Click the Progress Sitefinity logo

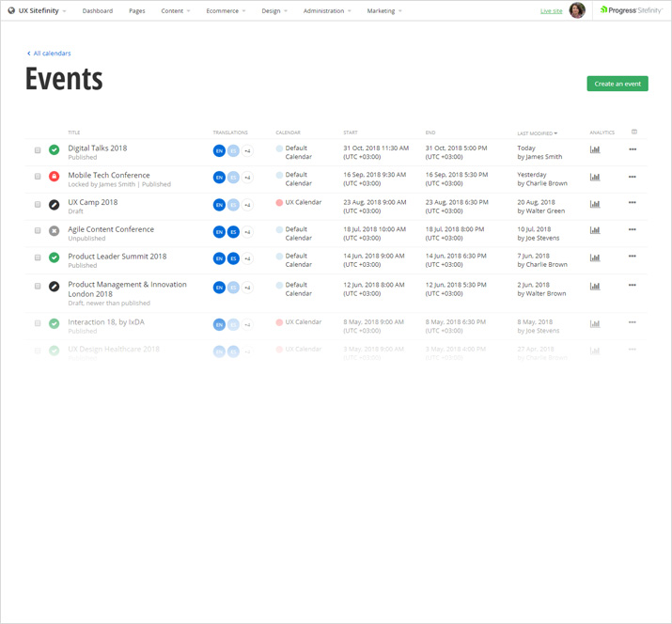pos(632,10)
